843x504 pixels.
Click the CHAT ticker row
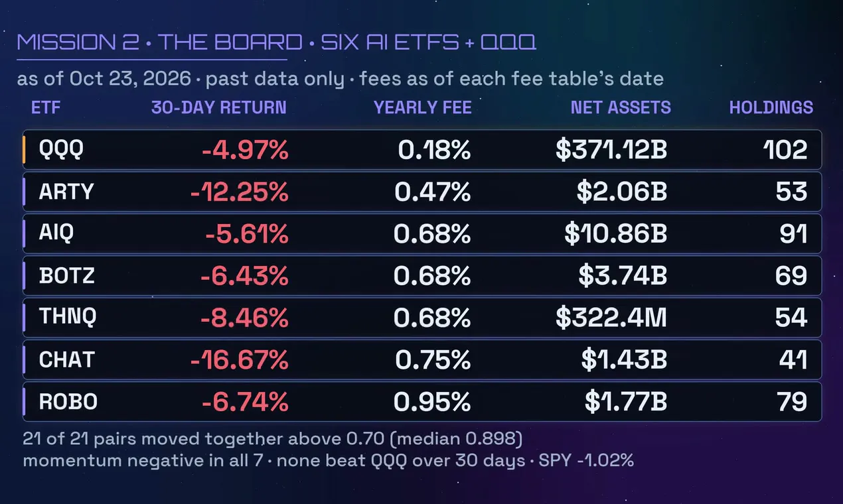coord(422,359)
